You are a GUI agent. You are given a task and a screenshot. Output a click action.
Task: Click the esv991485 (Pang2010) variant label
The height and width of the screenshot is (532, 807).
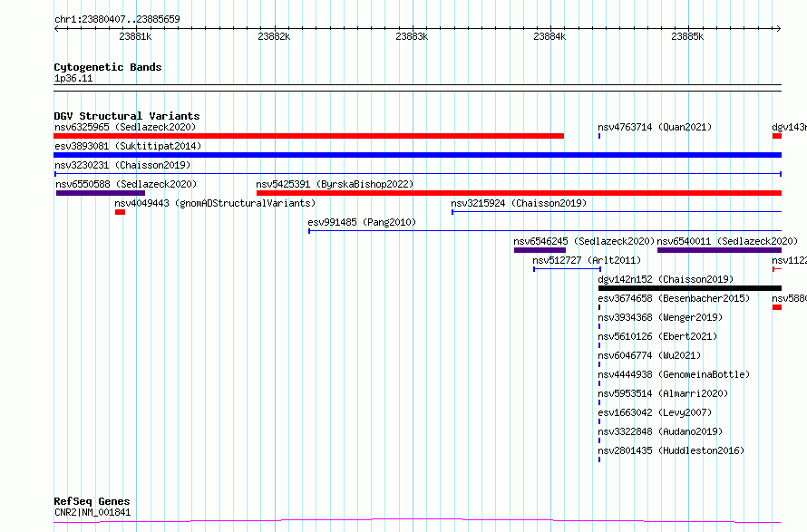click(362, 222)
